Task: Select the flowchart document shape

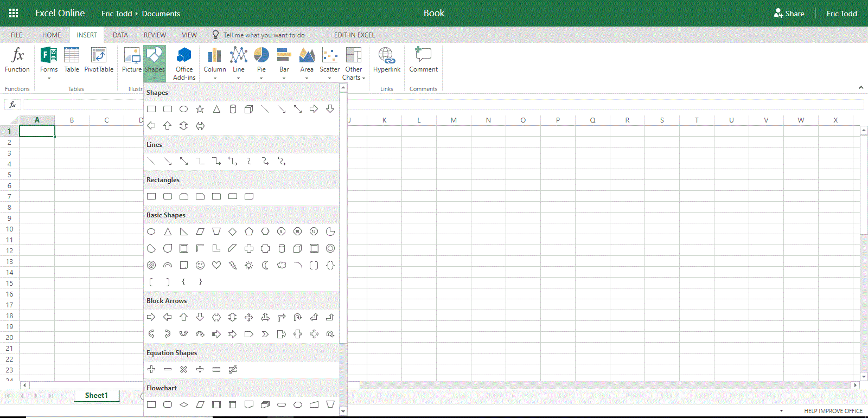Action: [x=249, y=404]
